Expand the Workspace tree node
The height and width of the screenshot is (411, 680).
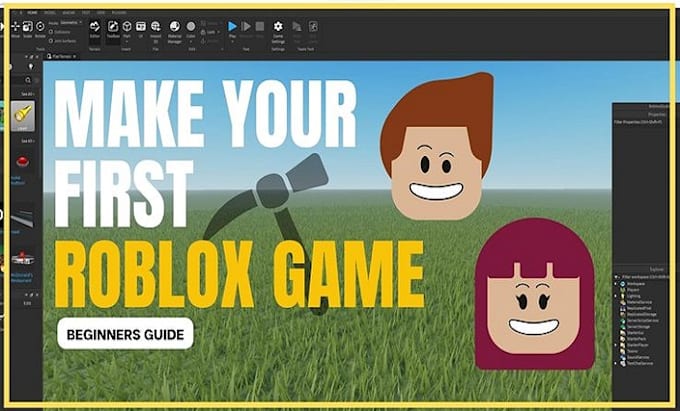point(615,284)
